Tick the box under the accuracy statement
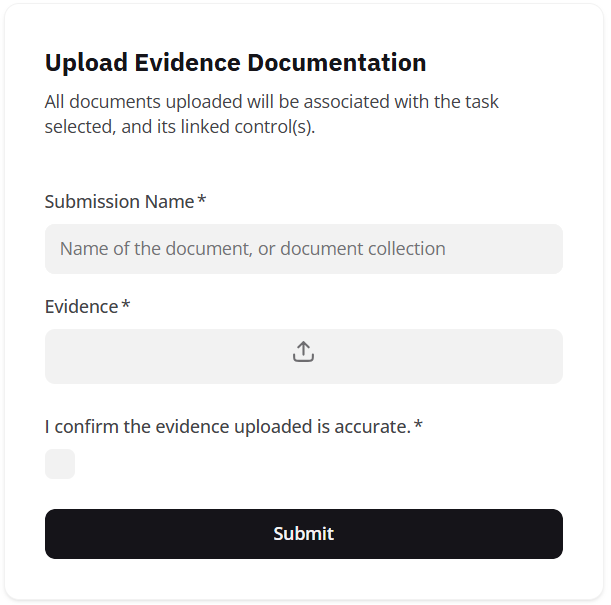Screen dimensions: 611x605 pos(60,464)
